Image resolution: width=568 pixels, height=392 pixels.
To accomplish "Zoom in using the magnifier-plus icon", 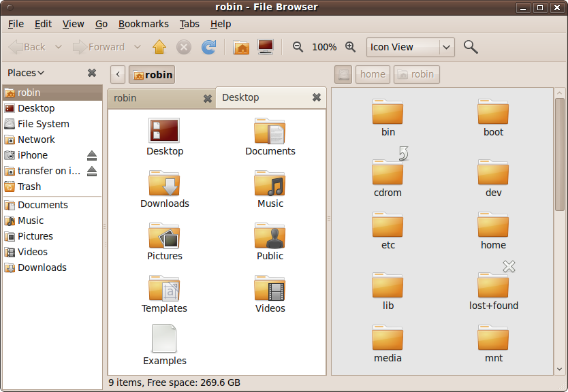I will coord(351,47).
